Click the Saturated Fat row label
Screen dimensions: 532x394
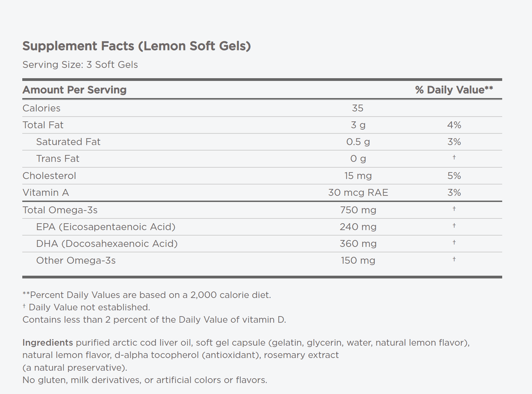click(68, 142)
